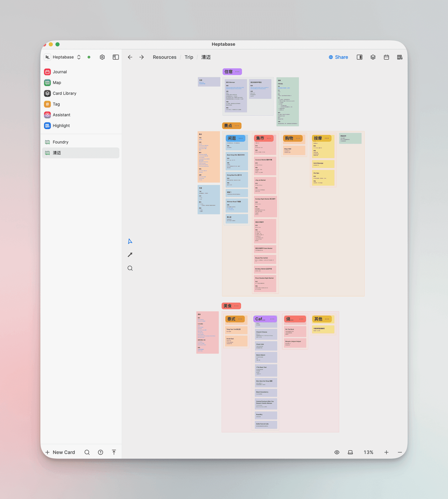Click the Share button
This screenshot has width=448, height=499.
coord(338,57)
